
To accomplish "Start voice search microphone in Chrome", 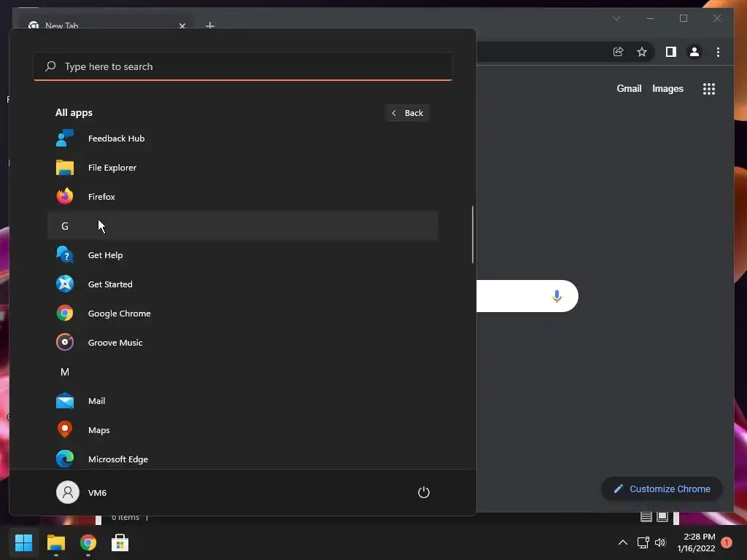I will pos(557,296).
